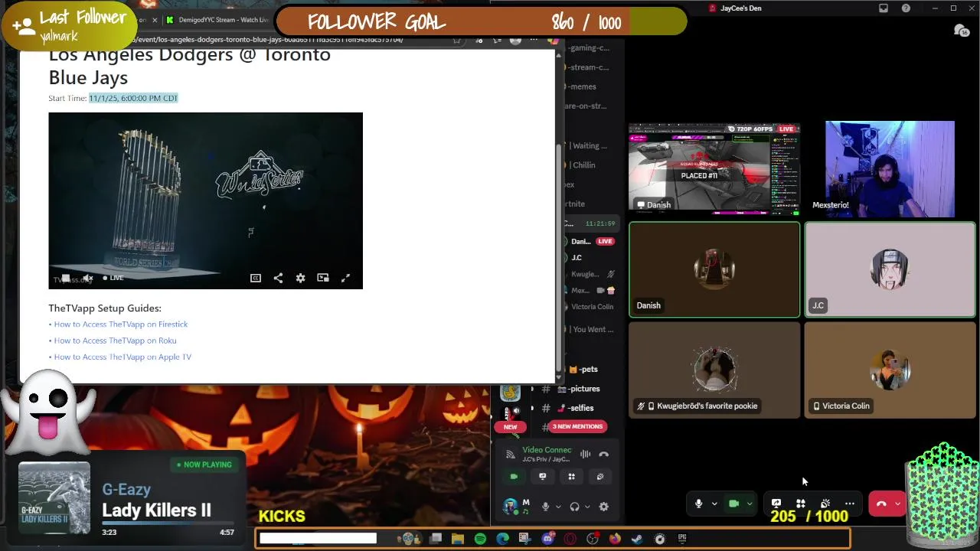The height and width of the screenshot is (551, 980).
Task: Click the NEW server badge in Discord
Action: 510,426
